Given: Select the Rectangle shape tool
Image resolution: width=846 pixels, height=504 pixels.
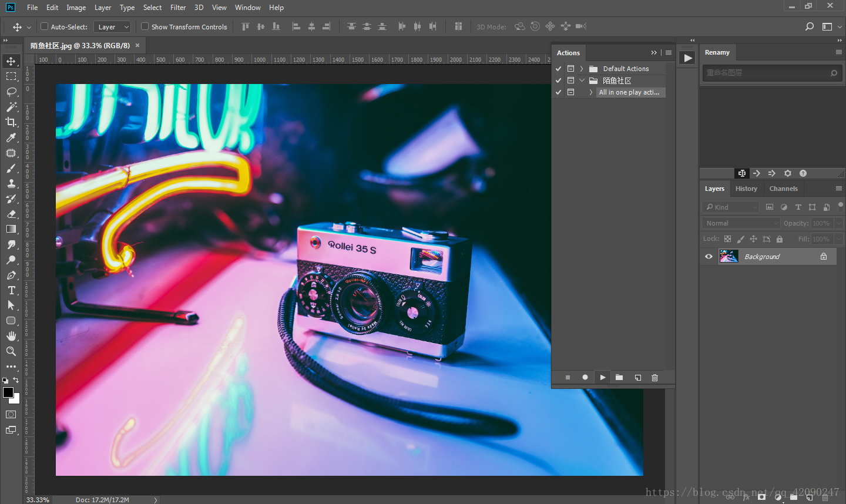Looking at the screenshot, I should pos(11,321).
